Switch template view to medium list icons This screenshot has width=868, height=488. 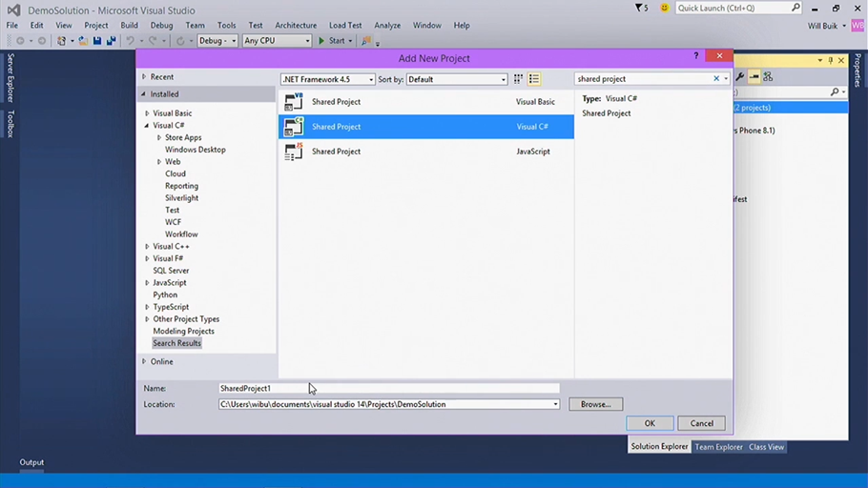(534, 79)
